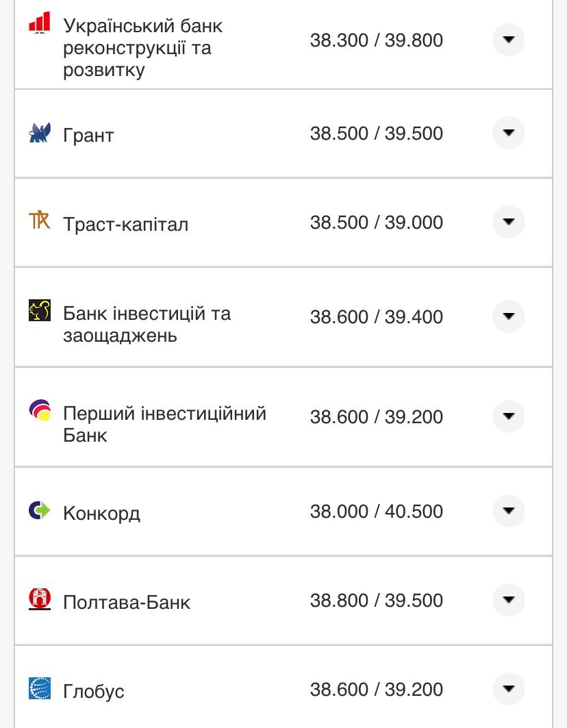This screenshot has height=728, width=567.
Task: Expand Полтава-Банк additional information
Action: click(508, 600)
